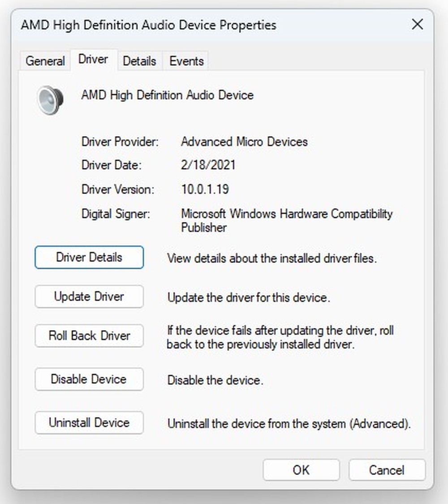
Task: Click the 'View details about the installed driver files' text
Action: point(272,258)
